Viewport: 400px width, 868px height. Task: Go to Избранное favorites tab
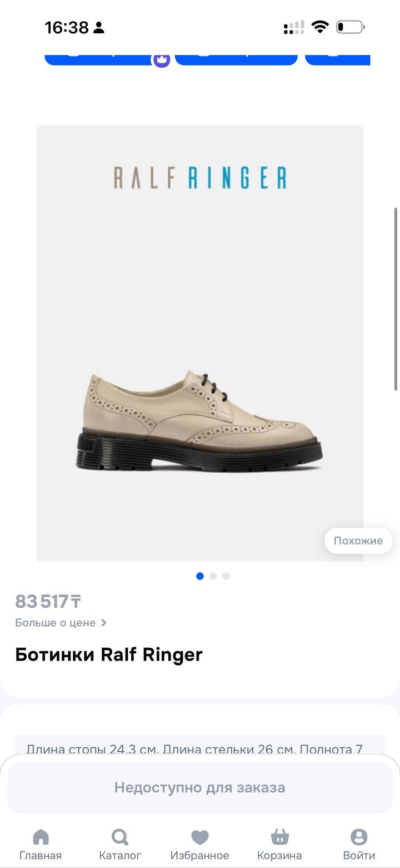click(x=199, y=844)
